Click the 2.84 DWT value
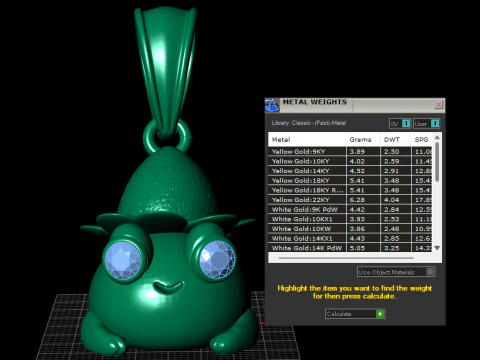The width and height of the screenshot is (480, 360). (x=391, y=209)
